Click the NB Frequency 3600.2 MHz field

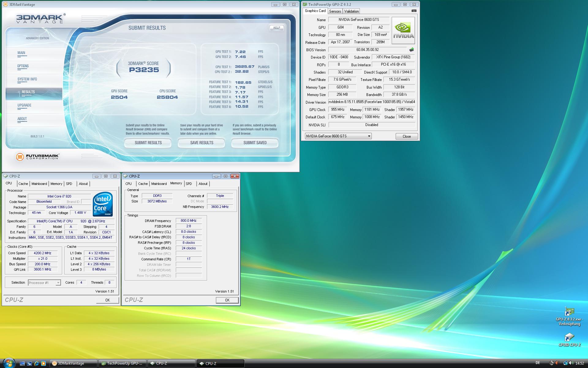220,207
